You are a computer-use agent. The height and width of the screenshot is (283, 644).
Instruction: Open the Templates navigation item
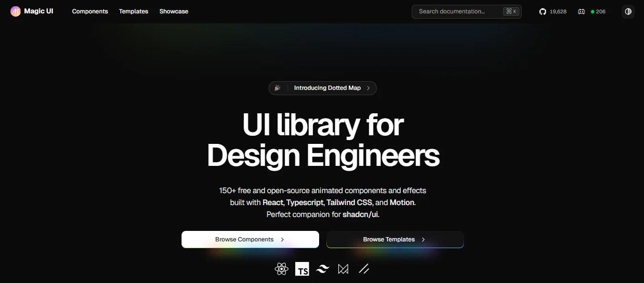(133, 11)
